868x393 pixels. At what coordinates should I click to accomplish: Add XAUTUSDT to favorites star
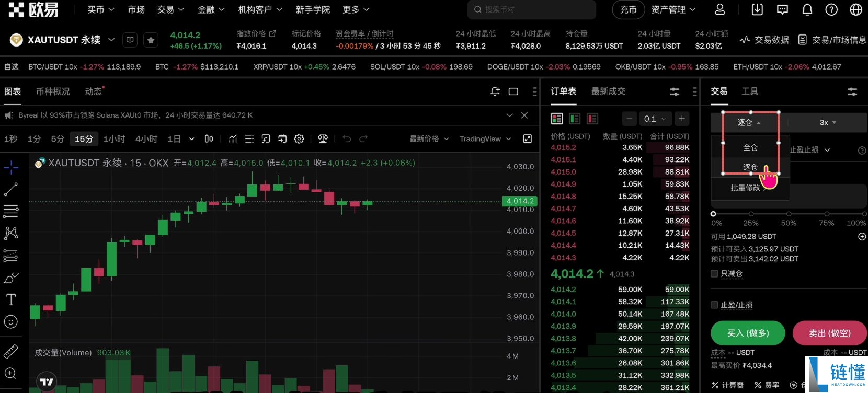click(151, 40)
